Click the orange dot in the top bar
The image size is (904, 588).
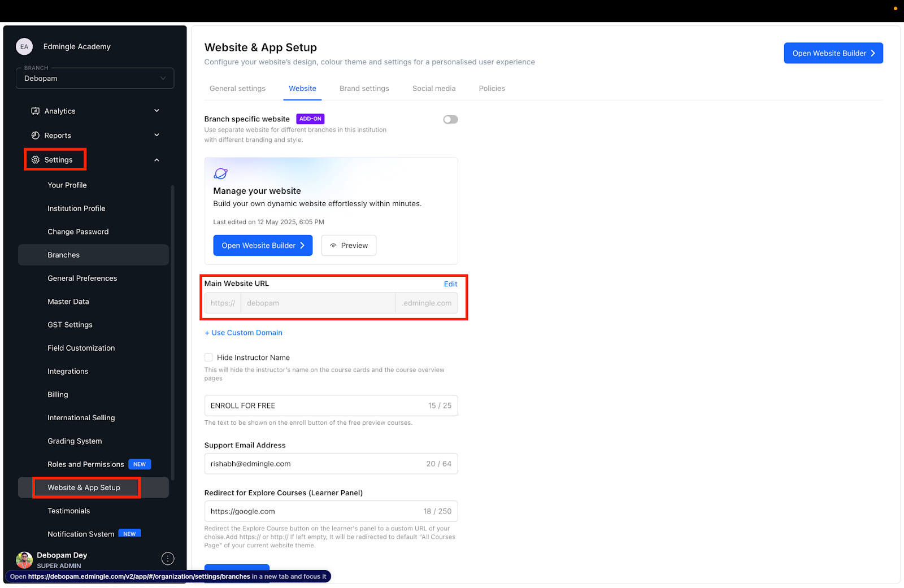(896, 8)
